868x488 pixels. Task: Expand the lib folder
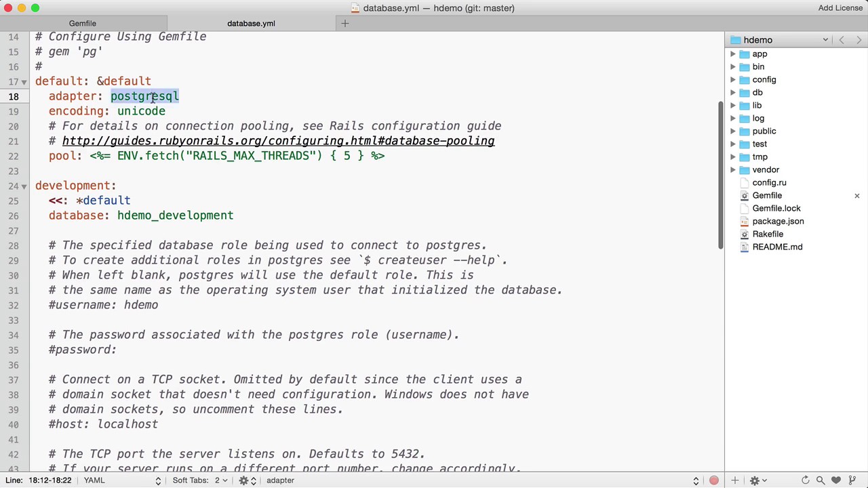click(732, 106)
